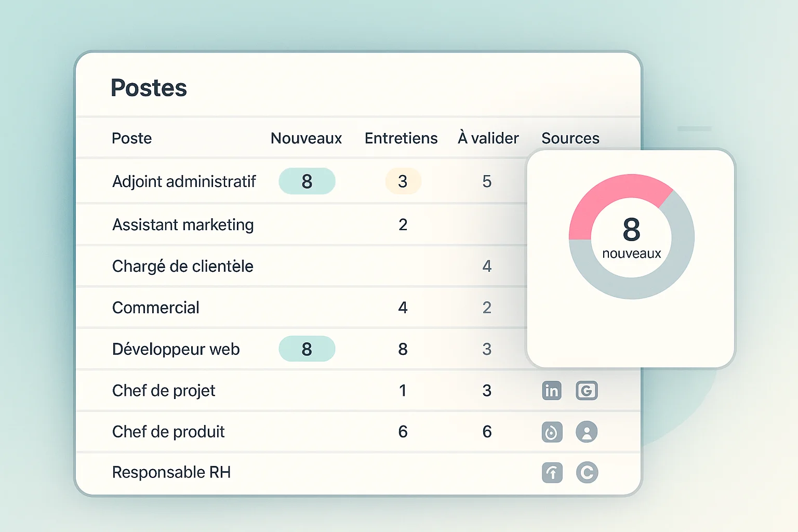798x532 pixels.
Task: Open the Responsable RH position
Action: click(x=171, y=472)
